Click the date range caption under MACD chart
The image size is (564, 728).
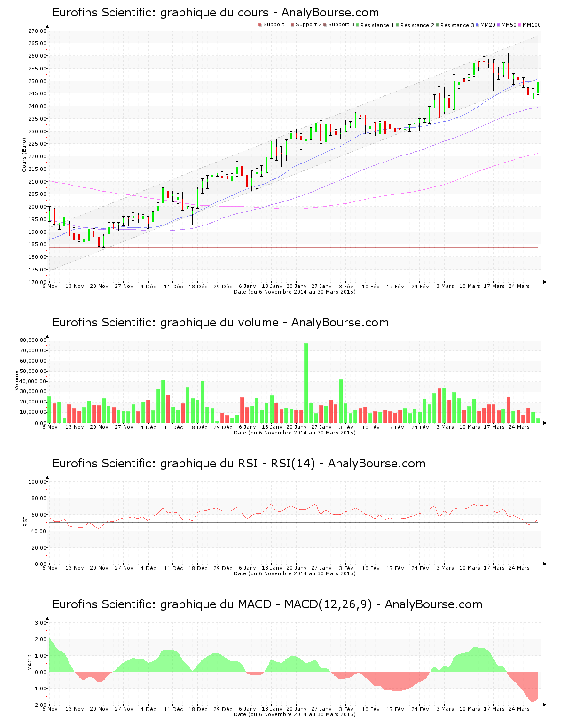point(295,714)
